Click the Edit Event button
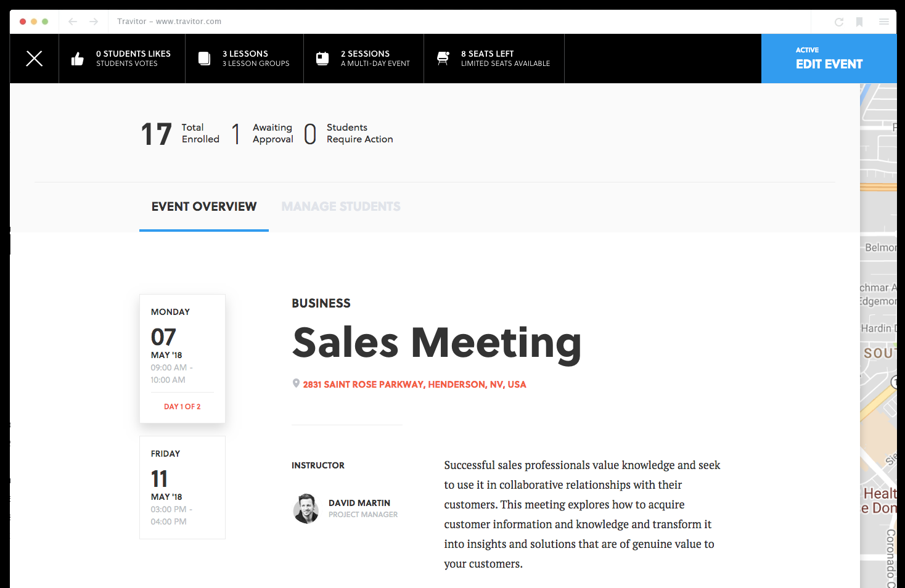The image size is (905, 588). (829, 58)
